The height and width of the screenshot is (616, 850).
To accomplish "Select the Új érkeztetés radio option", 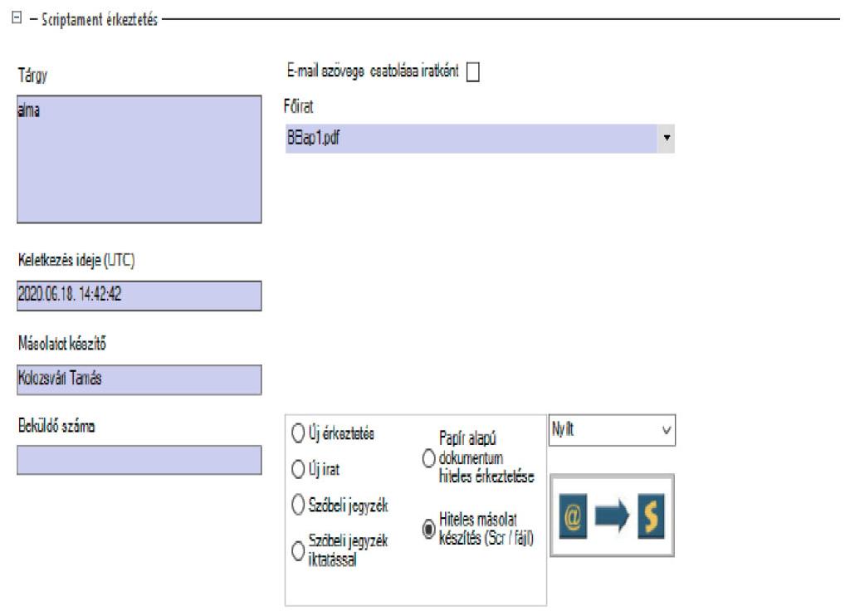I will tap(296, 434).
